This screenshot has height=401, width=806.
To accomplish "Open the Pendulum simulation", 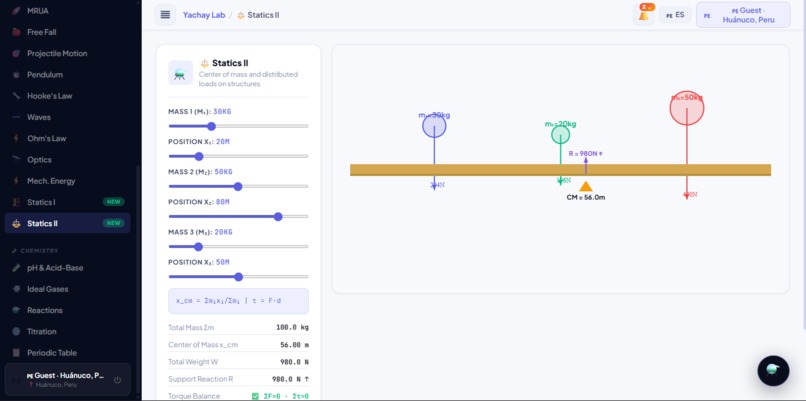I will [67, 75].
